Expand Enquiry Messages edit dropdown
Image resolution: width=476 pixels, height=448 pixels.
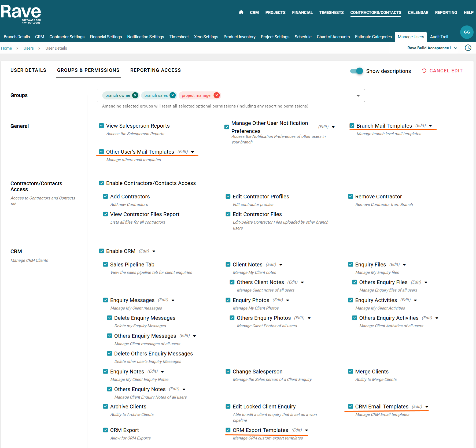click(173, 301)
